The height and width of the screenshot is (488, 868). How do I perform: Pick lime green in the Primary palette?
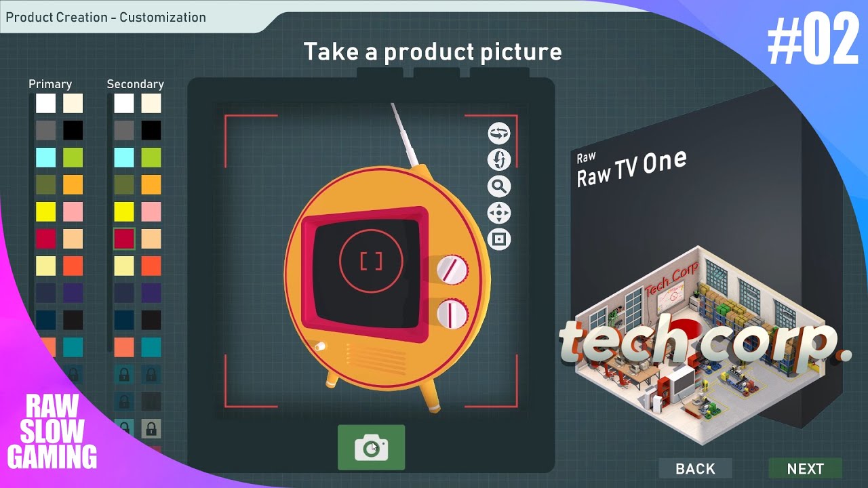[x=73, y=157]
